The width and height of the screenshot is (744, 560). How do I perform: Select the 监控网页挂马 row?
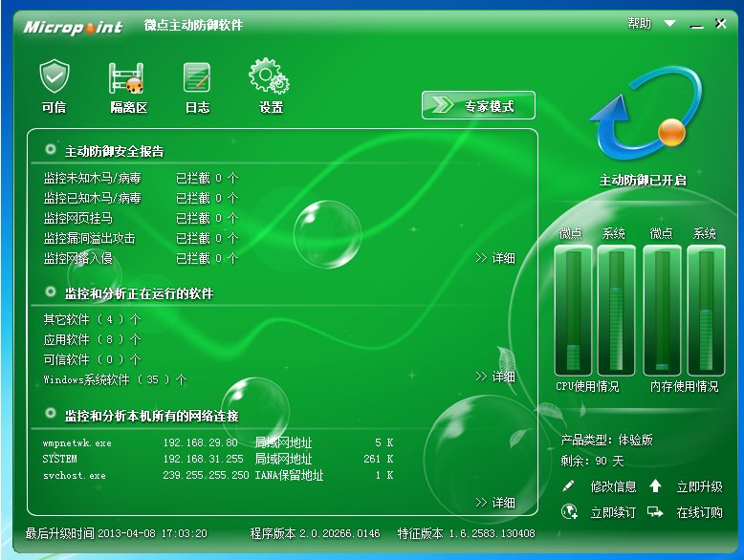click(141, 218)
